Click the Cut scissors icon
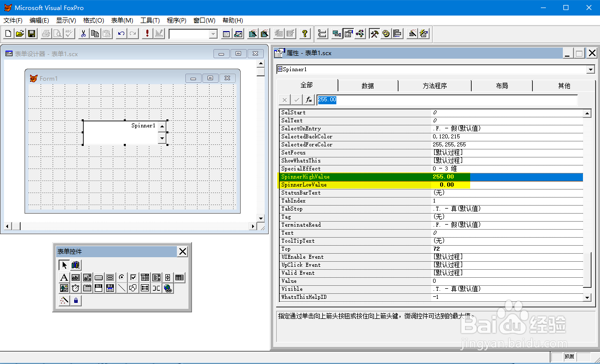This screenshot has width=600, height=364. [83, 34]
